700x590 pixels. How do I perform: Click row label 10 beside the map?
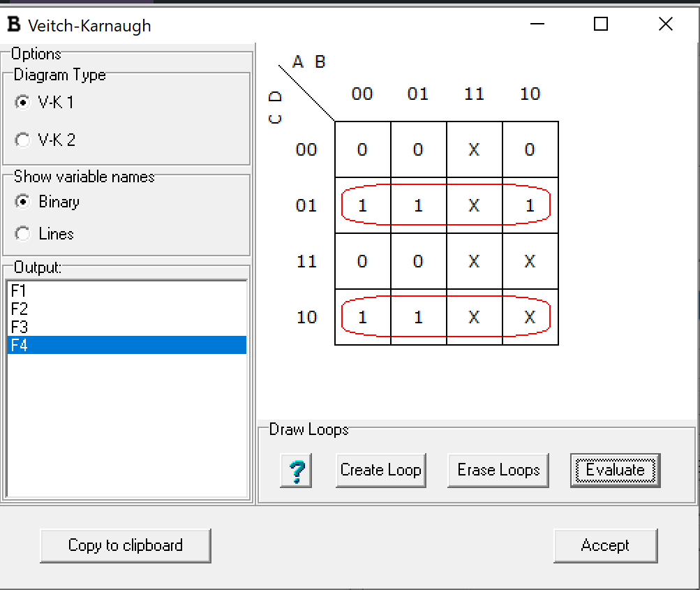click(306, 317)
